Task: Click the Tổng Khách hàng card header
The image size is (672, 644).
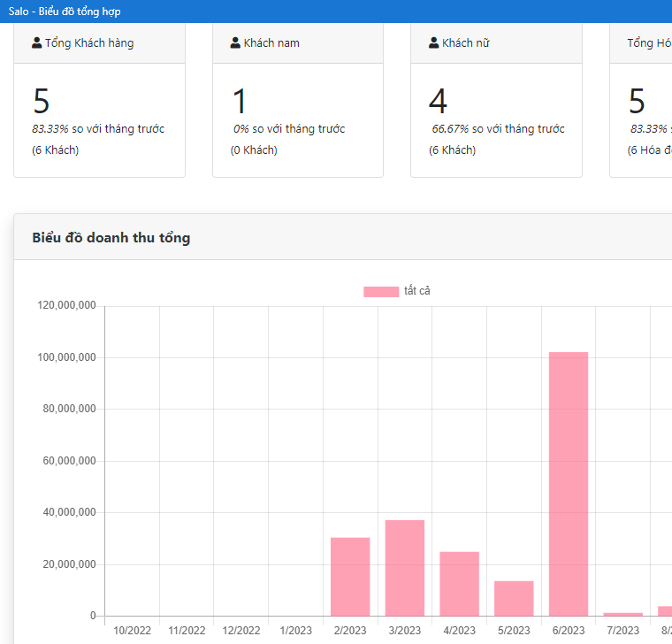Action: [99, 43]
